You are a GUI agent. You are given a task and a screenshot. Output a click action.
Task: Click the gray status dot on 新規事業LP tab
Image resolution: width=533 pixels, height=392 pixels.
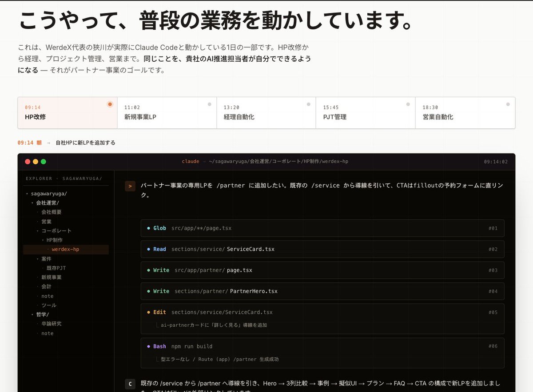coord(209,104)
